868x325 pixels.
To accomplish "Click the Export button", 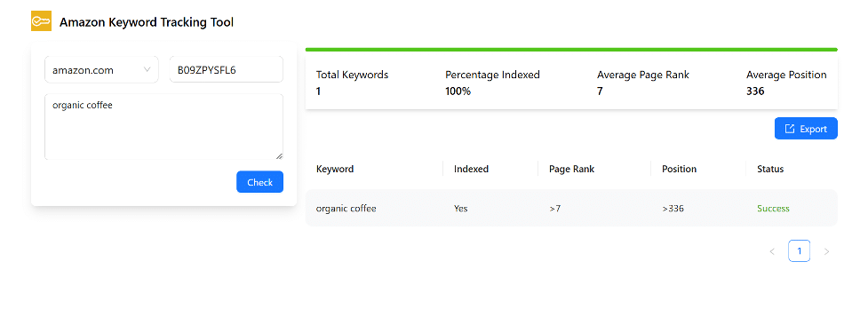I will tap(806, 129).
